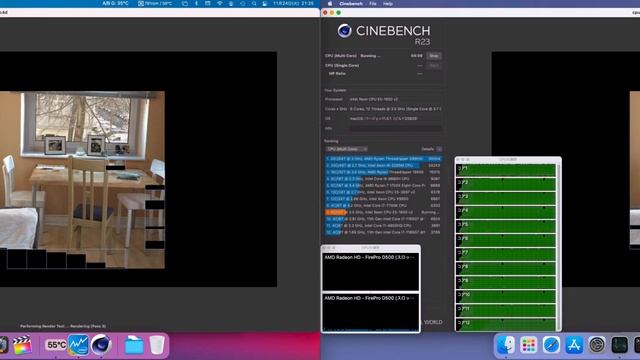
Task: Select ranking row 1 AMD Ryzen Threadripper
Action: pyautogui.click(x=383, y=159)
